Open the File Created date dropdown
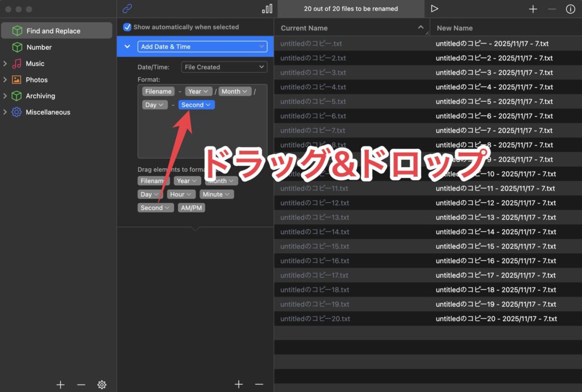 point(223,67)
